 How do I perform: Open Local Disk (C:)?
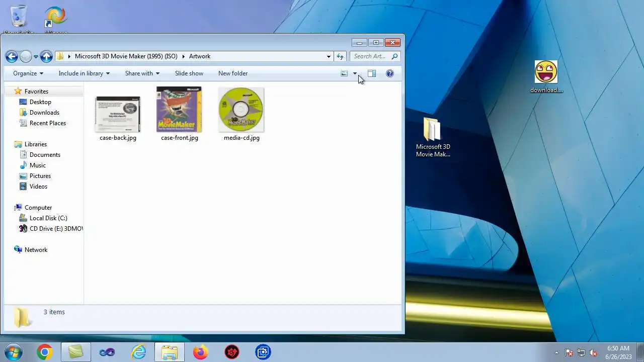click(x=48, y=218)
